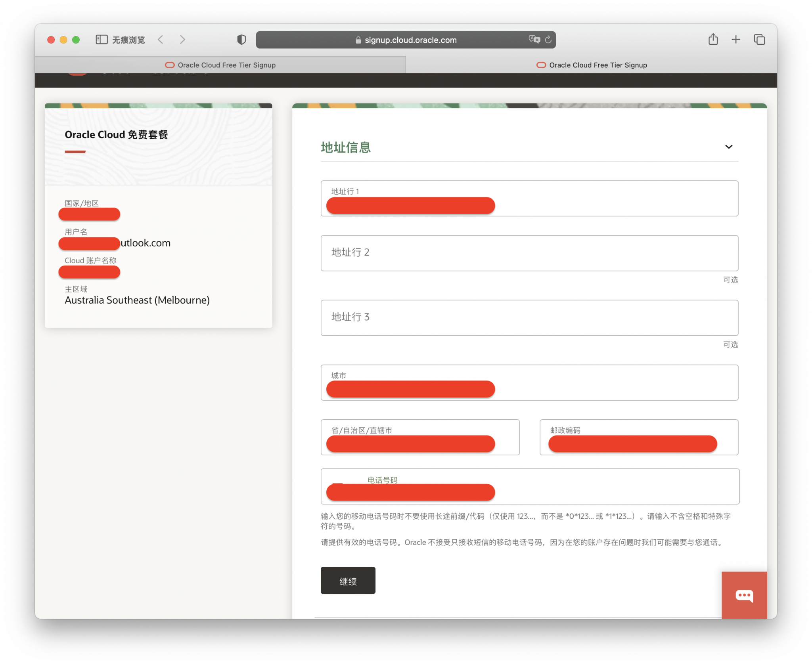
Task: Open a new tab with the plus icon
Action: tap(736, 39)
